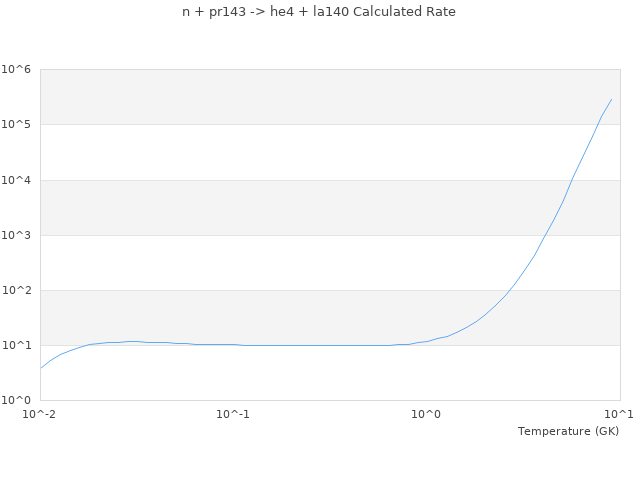Click the curve where it crosses the 10^5 gridline

point(598,125)
